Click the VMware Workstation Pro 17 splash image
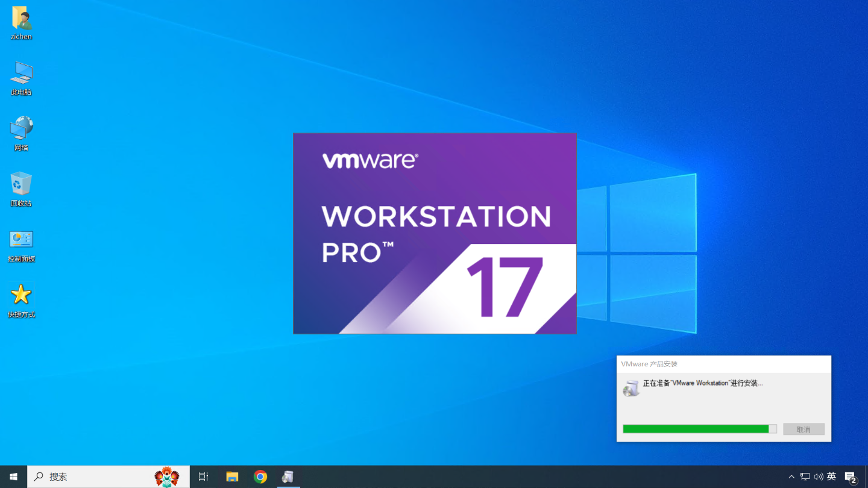Image resolution: width=868 pixels, height=488 pixels. [435, 233]
